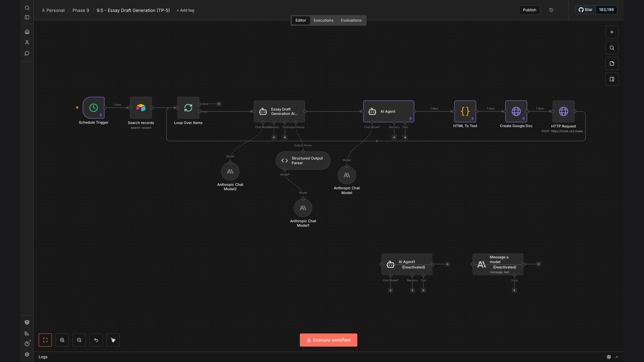Select the deactivated AI Agent1 node
The height and width of the screenshot is (362, 644).
tap(407, 264)
